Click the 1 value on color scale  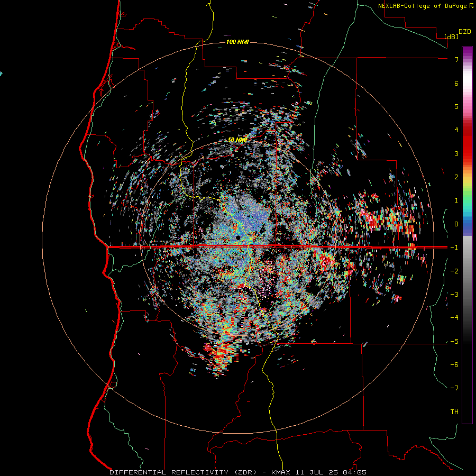[x=456, y=200]
